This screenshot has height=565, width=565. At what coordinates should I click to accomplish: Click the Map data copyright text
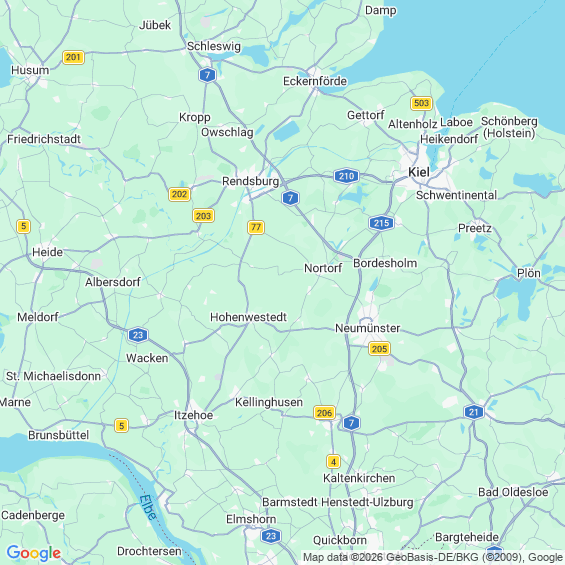(x=433, y=557)
